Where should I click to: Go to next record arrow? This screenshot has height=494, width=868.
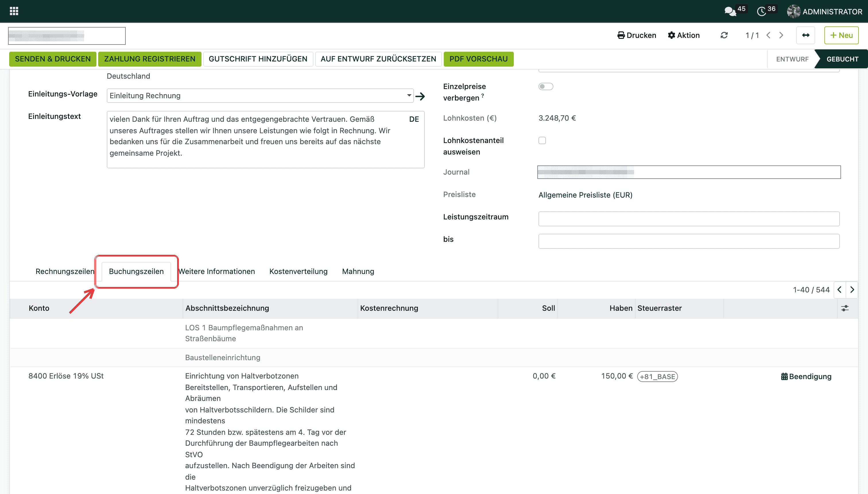click(x=781, y=35)
